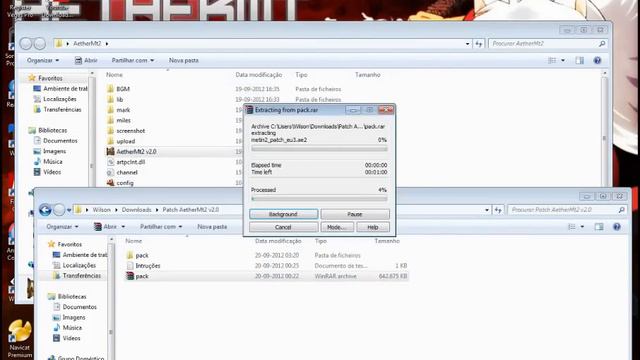
Task: Select the channel file icon
Action: [110, 172]
